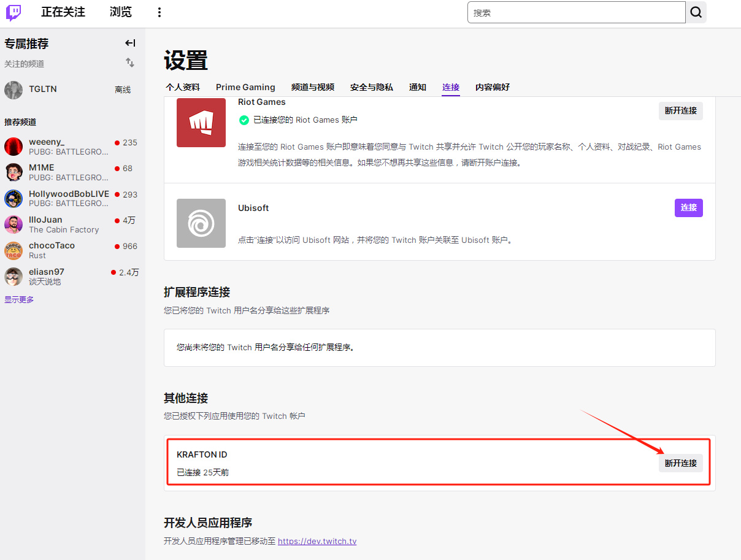Switch to the 内容偏好 tab
The width and height of the screenshot is (741, 560).
pos(493,87)
